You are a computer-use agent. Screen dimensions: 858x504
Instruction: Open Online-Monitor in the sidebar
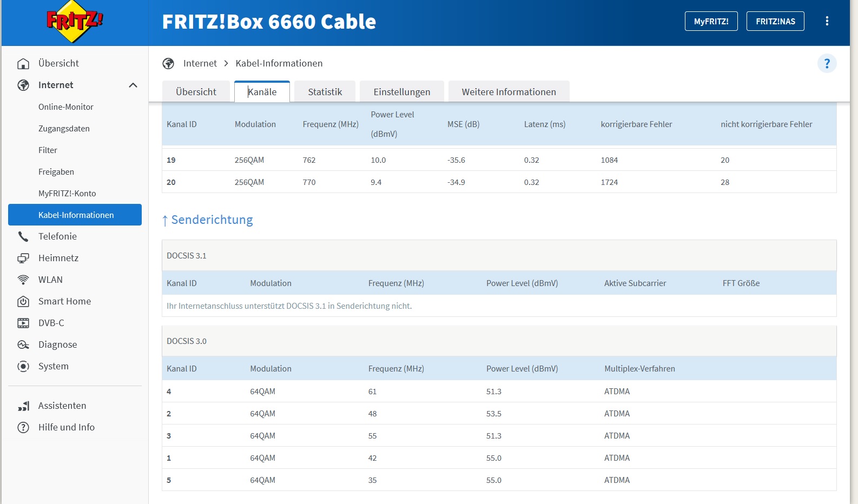tap(66, 107)
